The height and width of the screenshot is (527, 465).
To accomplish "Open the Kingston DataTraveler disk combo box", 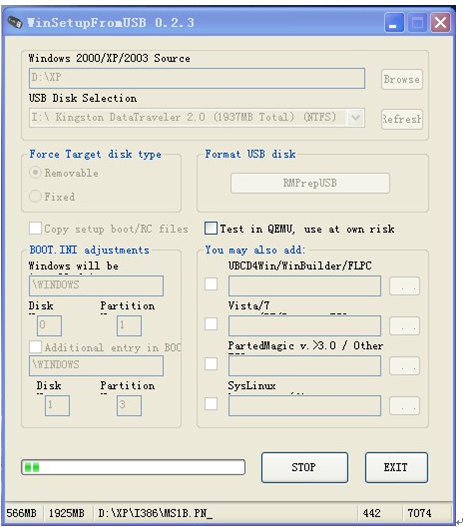I will pos(197,118).
